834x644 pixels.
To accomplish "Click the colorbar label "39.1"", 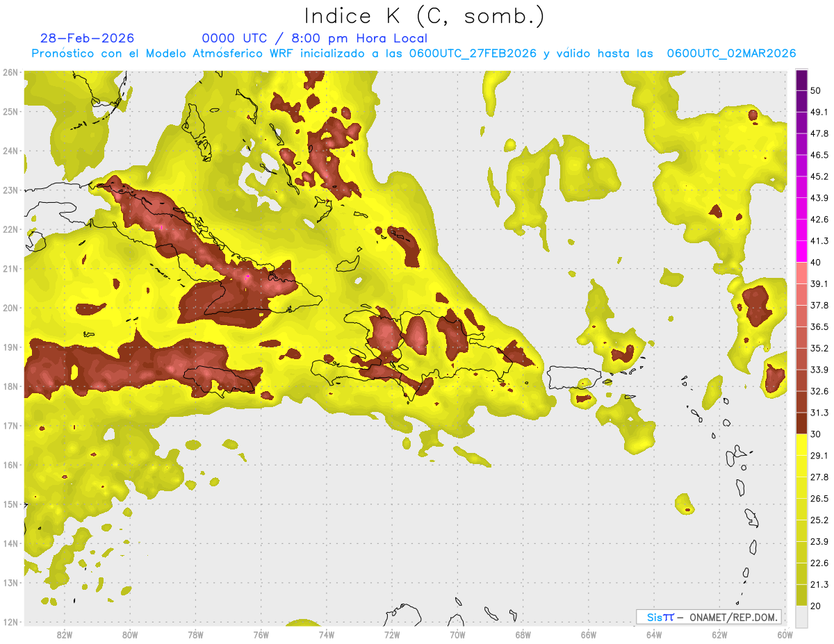I will pyautogui.click(x=819, y=284).
